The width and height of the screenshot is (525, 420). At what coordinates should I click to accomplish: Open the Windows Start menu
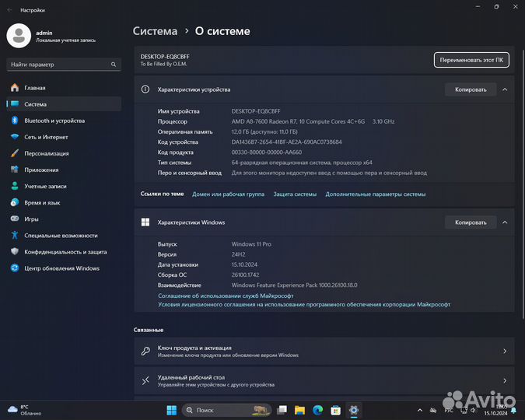point(172,410)
